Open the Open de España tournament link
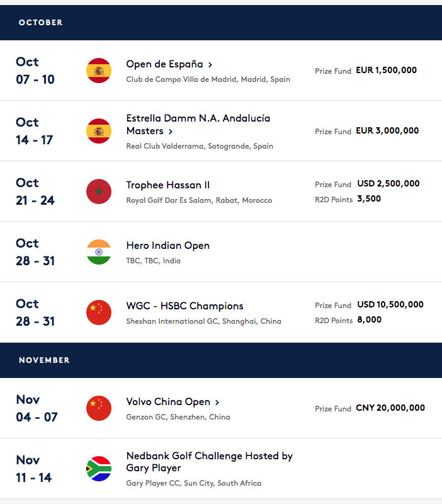 [164, 64]
